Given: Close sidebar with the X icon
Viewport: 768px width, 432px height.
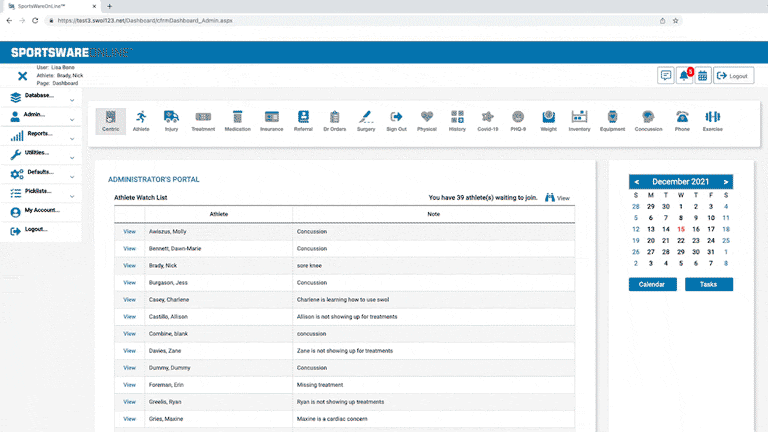Looking at the screenshot, I should (23, 76).
